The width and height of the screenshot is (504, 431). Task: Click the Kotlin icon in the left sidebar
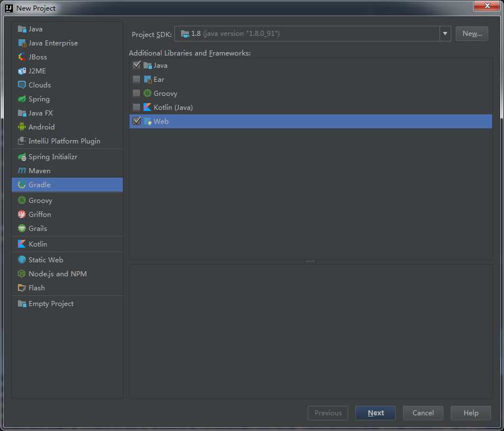coord(22,244)
